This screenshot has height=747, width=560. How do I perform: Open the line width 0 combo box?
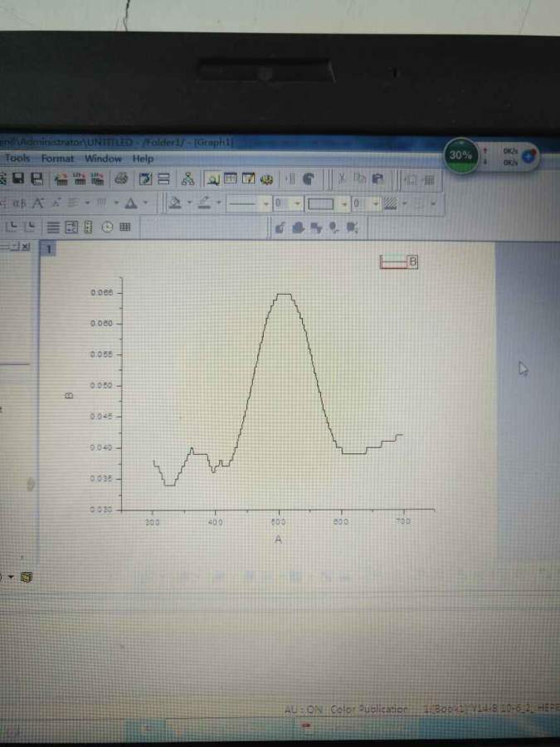click(x=288, y=204)
